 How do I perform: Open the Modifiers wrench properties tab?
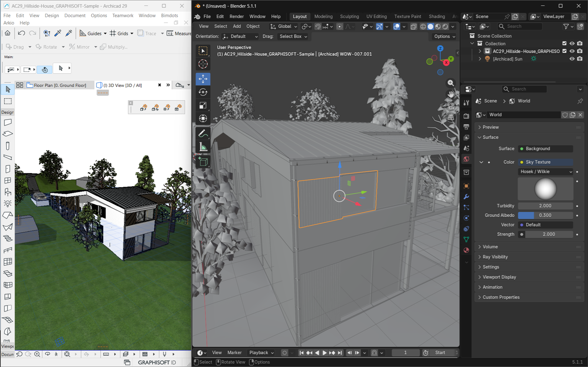[466, 196]
